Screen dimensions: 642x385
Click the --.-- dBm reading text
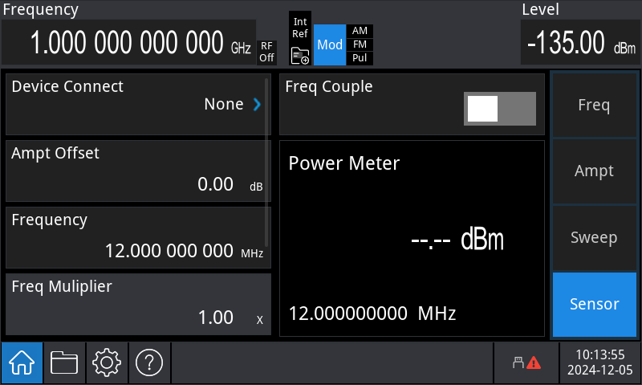tap(457, 240)
